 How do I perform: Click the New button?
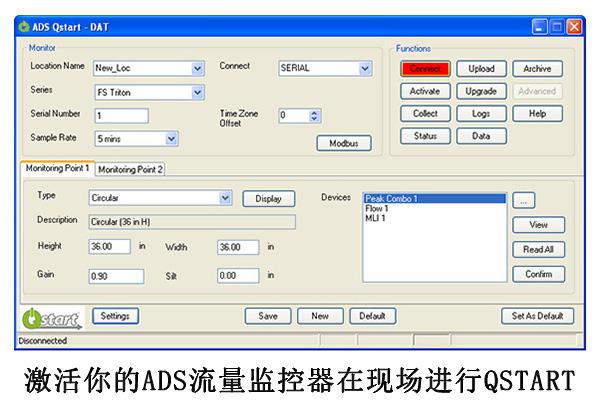(x=320, y=316)
